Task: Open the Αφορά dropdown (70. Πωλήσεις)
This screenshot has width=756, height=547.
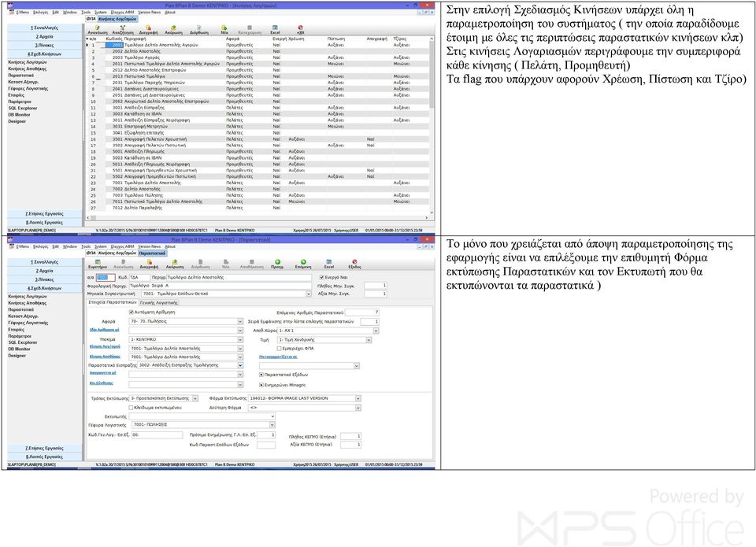Action: click(239, 321)
